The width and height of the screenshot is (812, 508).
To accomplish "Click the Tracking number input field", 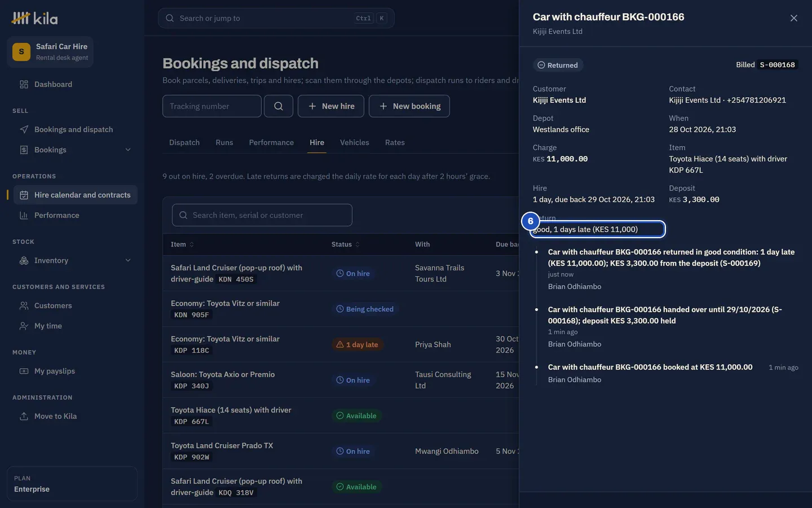I will 212,106.
